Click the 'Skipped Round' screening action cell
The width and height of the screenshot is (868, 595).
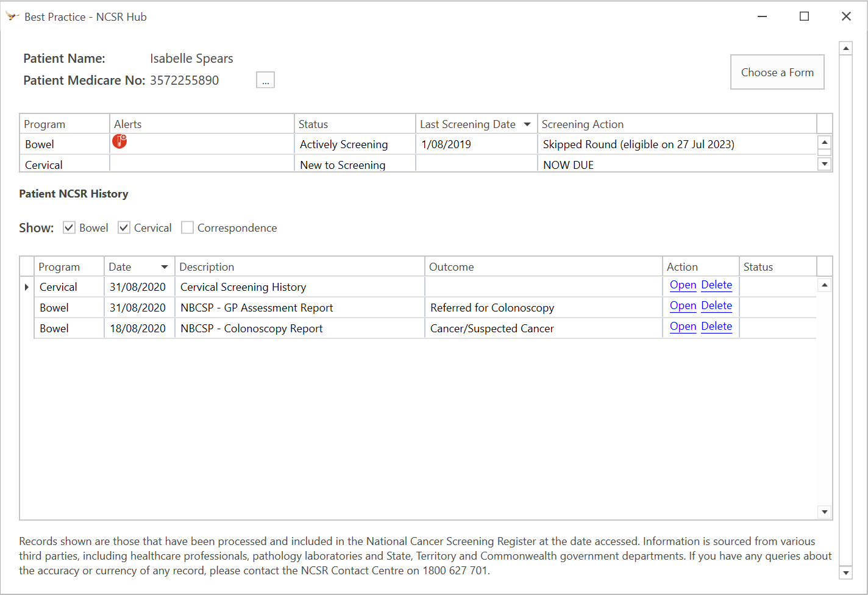pos(677,144)
